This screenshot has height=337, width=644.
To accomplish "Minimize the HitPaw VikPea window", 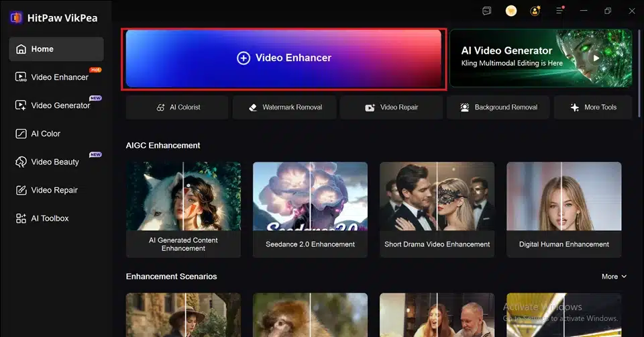I will coord(584,11).
